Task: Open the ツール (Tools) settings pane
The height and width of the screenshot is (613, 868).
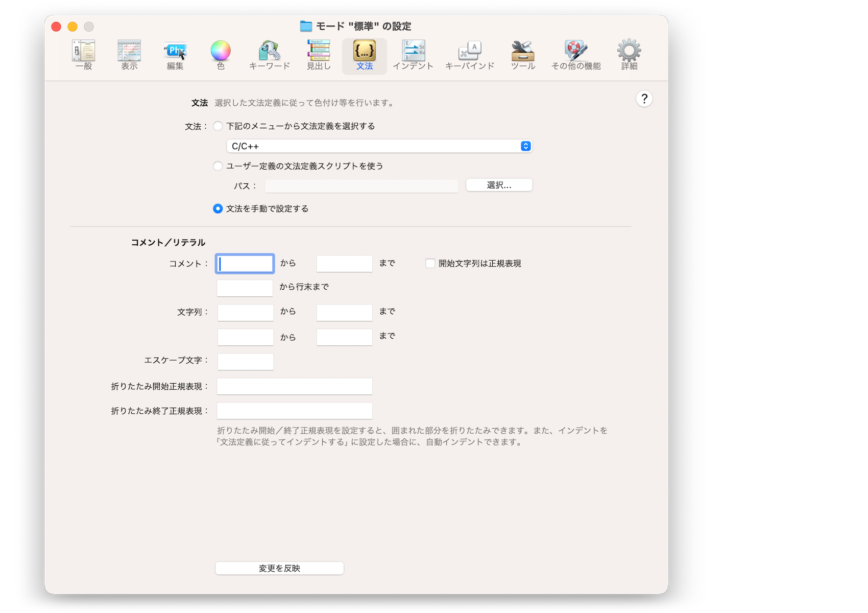Action: [523, 55]
